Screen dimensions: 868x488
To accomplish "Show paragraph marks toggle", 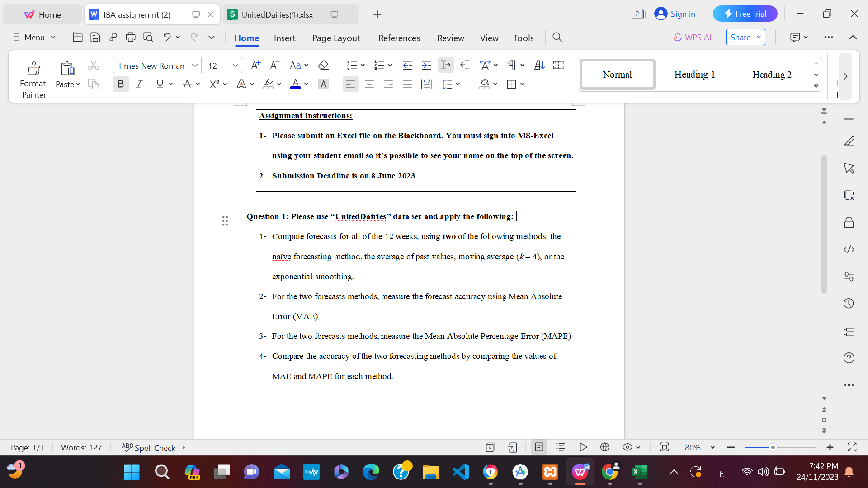I will 512,65.
